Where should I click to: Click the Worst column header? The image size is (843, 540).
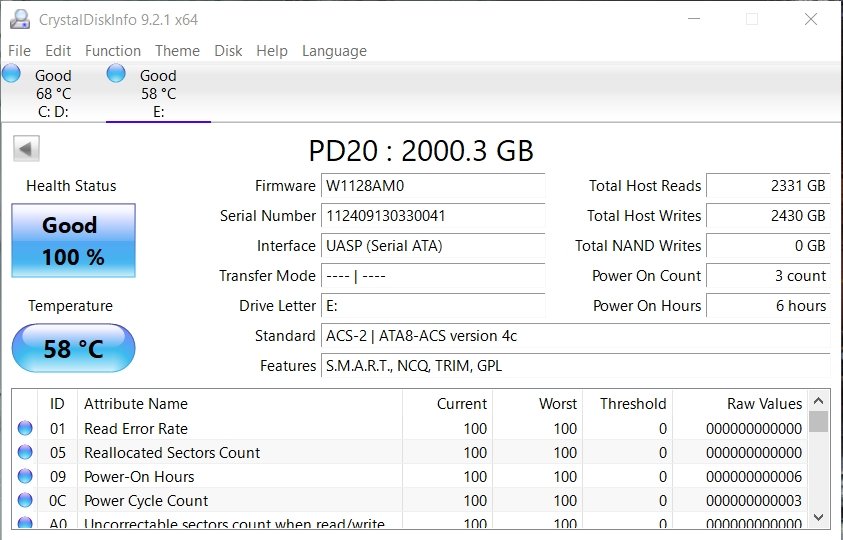pos(537,403)
